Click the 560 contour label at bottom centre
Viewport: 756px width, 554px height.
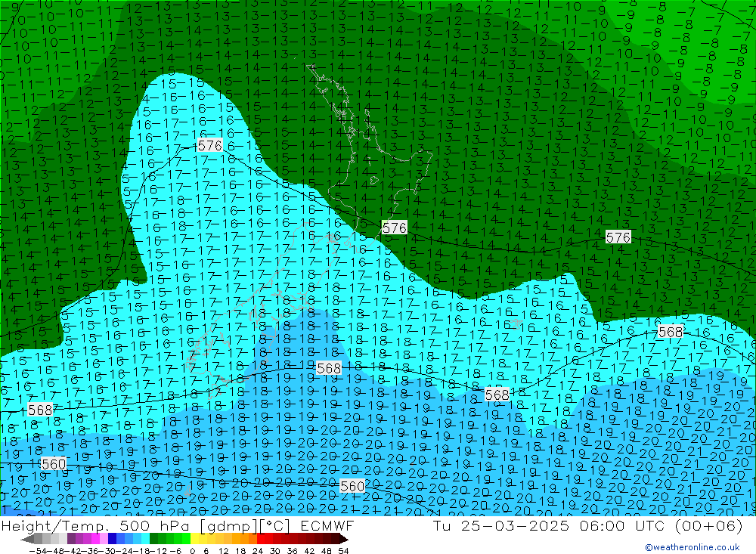pyautogui.click(x=352, y=486)
